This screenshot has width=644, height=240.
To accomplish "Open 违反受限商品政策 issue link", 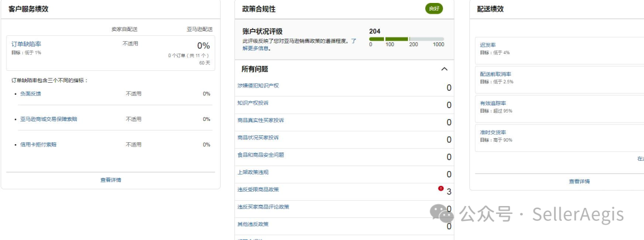I will click(258, 189).
